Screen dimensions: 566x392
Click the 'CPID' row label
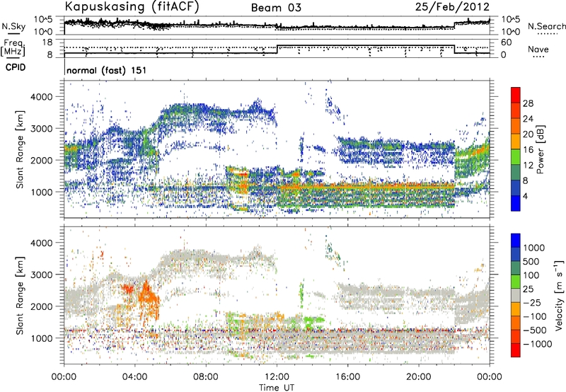(x=16, y=67)
